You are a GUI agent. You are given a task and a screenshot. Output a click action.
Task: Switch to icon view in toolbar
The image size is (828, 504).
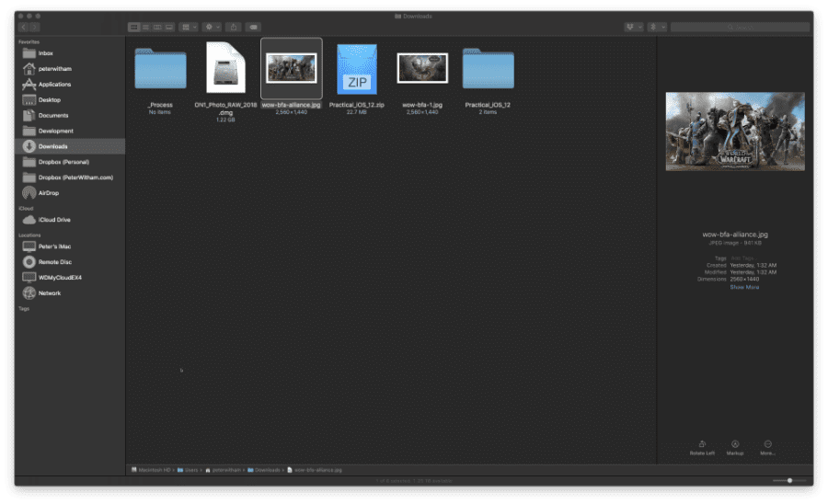[x=133, y=27]
